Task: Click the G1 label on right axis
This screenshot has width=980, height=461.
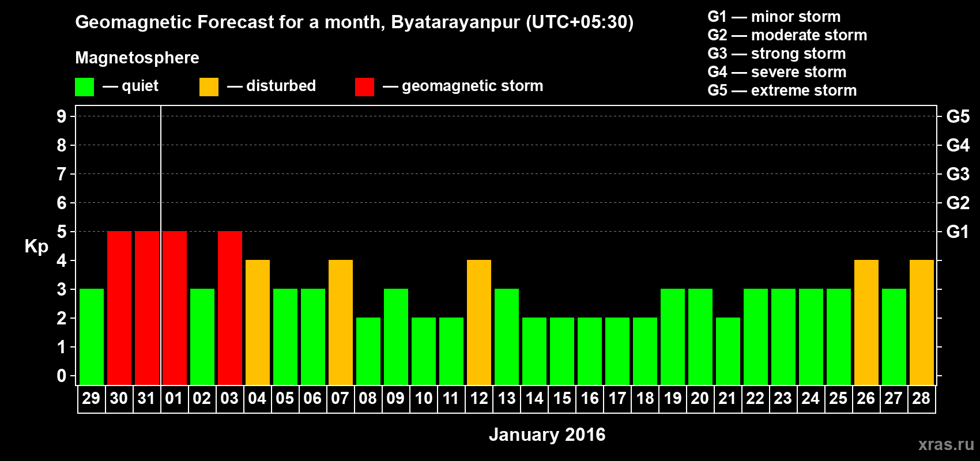Action: (x=958, y=232)
